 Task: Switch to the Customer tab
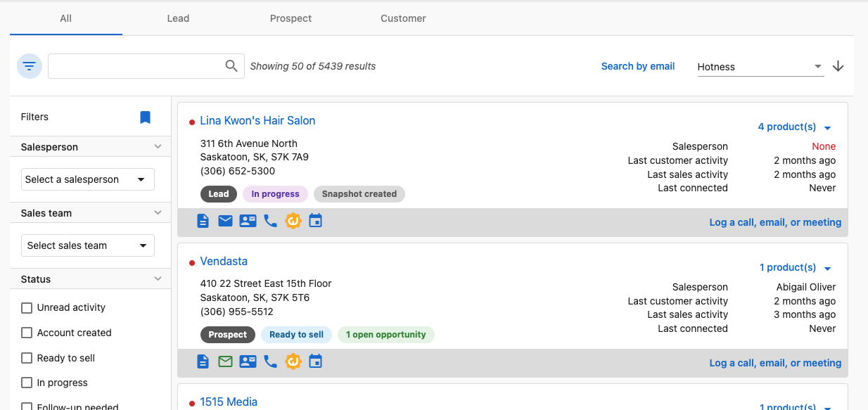404,18
